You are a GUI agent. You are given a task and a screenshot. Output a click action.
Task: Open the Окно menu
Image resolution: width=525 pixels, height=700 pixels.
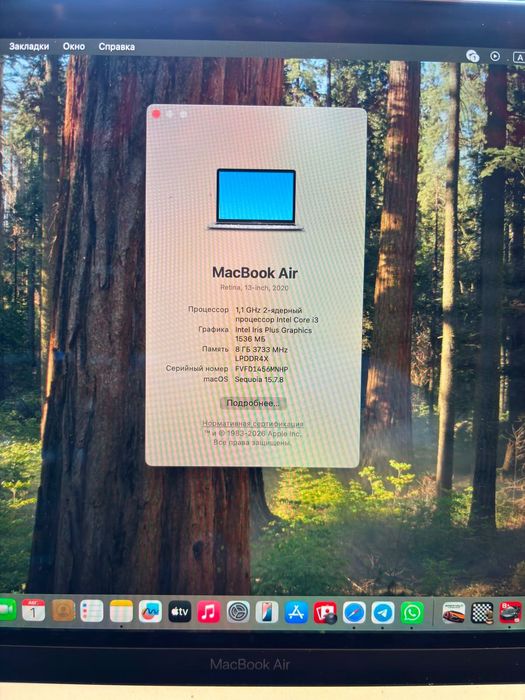tap(74, 46)
